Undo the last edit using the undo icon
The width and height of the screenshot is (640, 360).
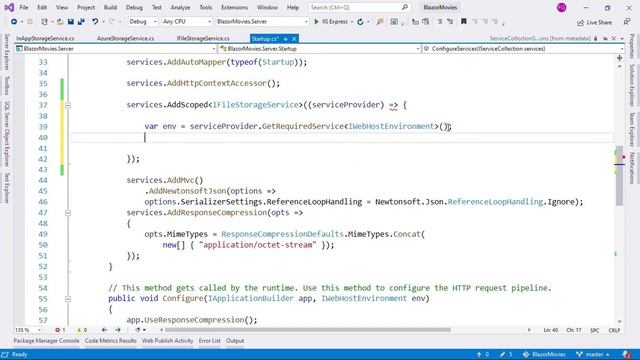[95, 22]
